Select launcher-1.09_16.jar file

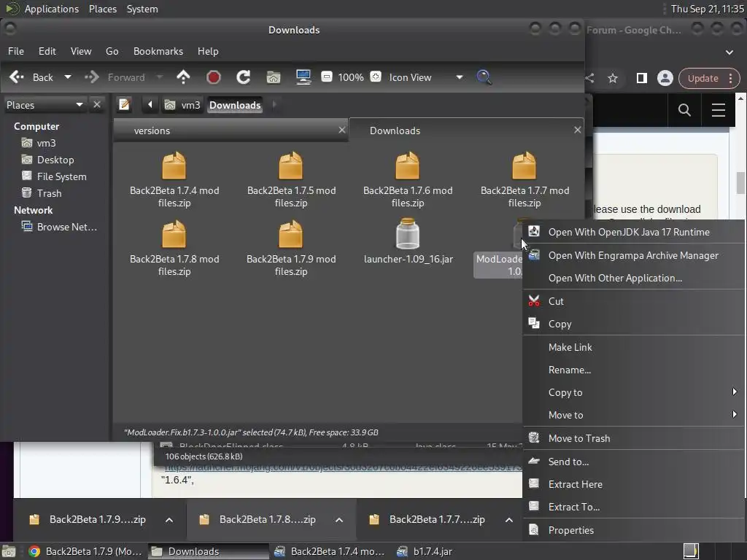408,242
